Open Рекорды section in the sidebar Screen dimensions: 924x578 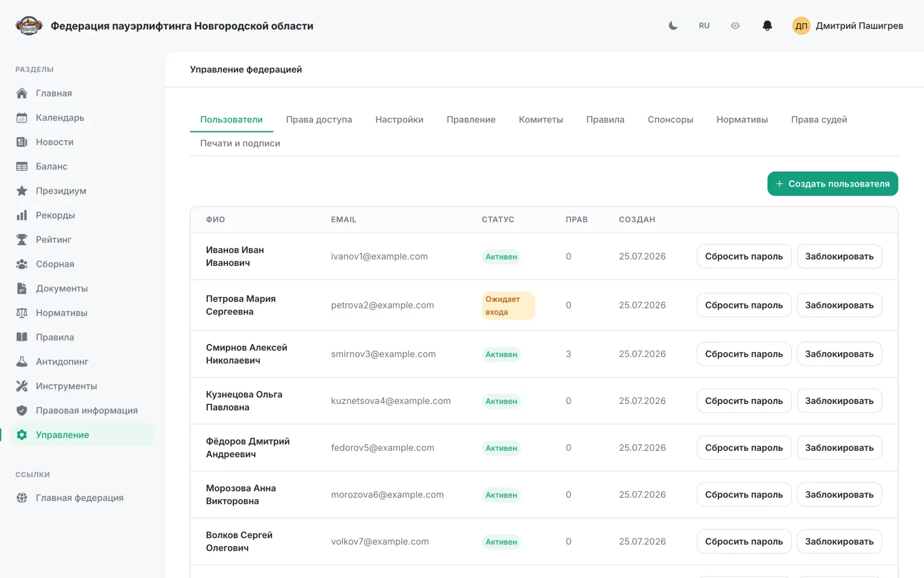81,215
